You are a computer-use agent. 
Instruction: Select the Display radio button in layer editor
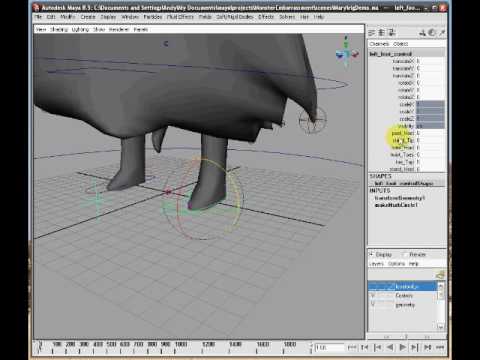click(371, 254)
